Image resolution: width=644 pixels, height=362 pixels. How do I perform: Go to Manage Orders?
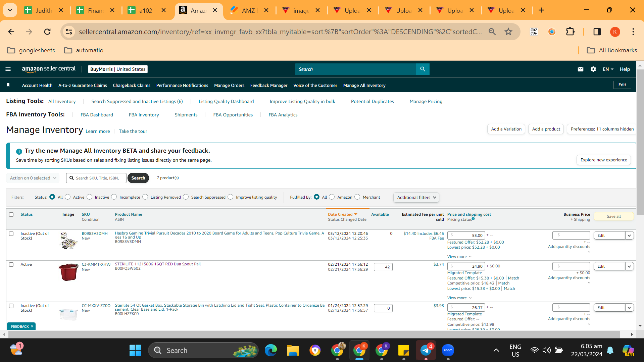pyautogui.click(x=229, y=86)
